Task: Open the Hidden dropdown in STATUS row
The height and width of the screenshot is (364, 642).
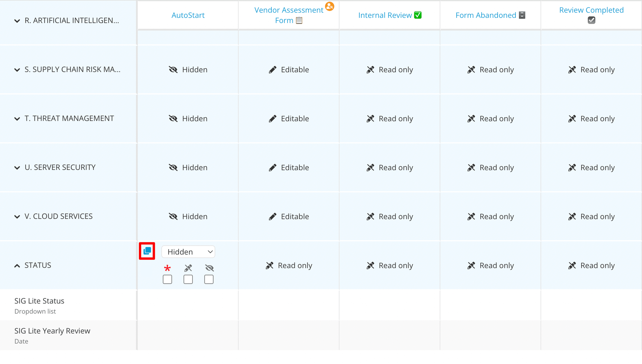Action: 188,252
